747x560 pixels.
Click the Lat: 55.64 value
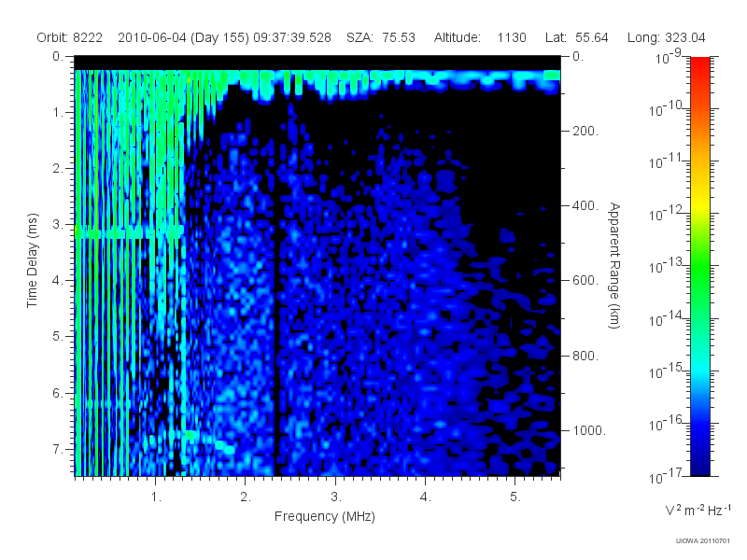(x=577, y=37)
